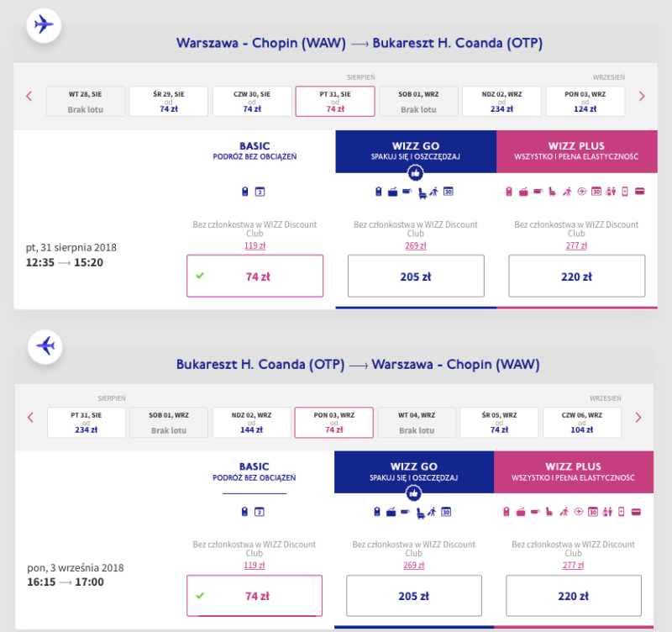Choose return WIZZ PLUS fare 220 zł
Viewport: 672px width, 632px height.
click(574, 596)
